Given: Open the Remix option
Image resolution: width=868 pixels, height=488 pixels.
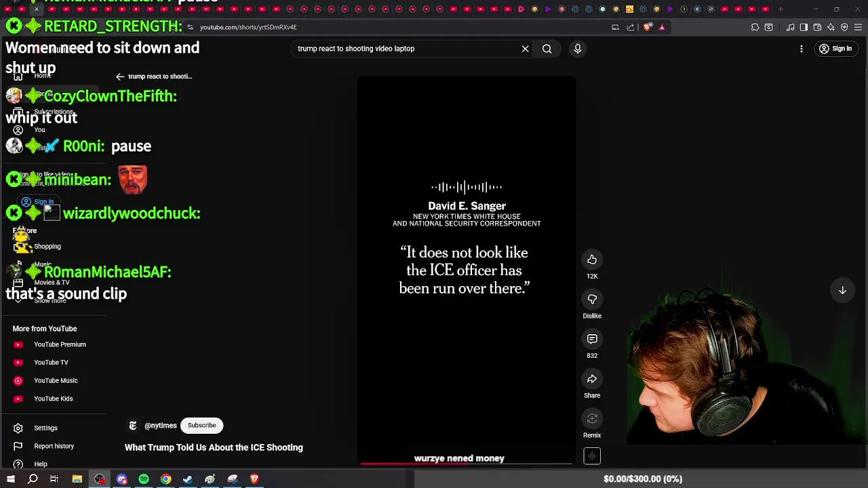Looking at the screenshot, I should pos(592,419).
